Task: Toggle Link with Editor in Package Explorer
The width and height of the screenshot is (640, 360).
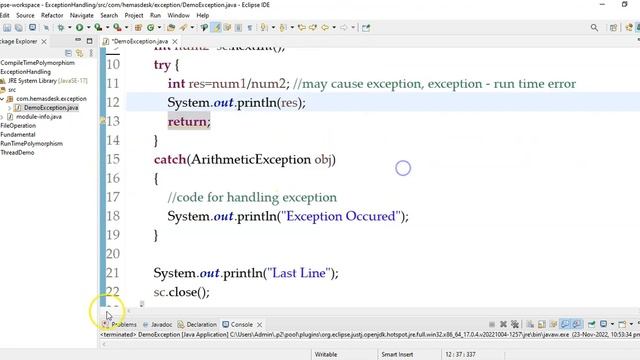Action: 79,53
